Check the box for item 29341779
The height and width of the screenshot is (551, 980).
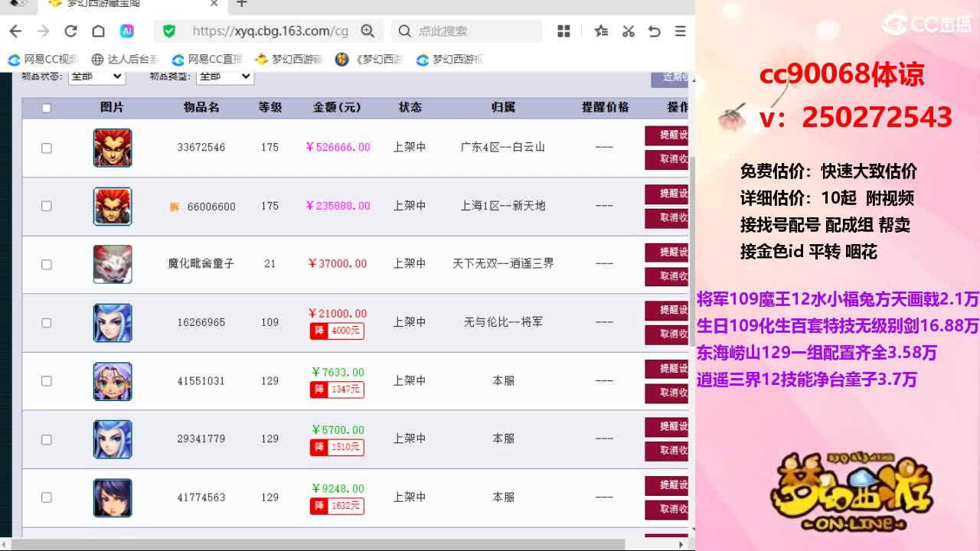click(46, 439)
